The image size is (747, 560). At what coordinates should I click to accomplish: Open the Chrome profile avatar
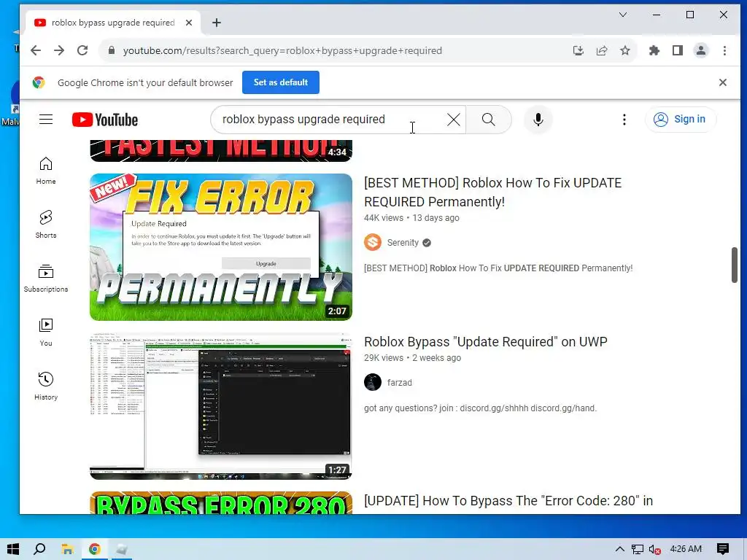click(x=701, y=50)
